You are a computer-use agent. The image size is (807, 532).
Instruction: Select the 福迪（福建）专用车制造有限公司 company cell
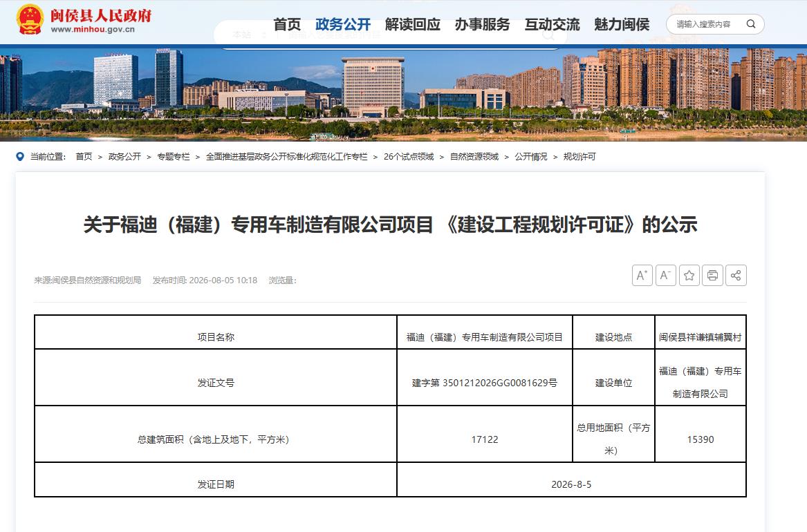(701, 377)
